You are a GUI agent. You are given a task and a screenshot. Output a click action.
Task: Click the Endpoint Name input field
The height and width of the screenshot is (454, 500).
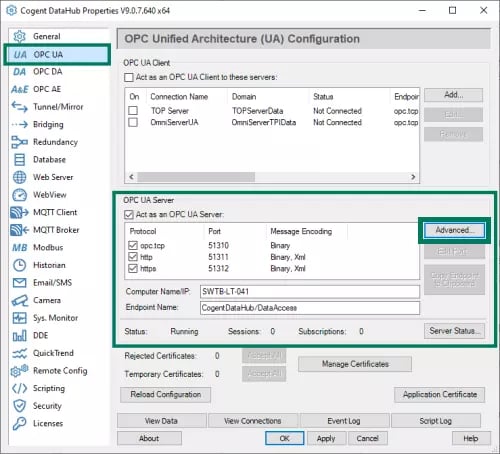pos(310,308)
